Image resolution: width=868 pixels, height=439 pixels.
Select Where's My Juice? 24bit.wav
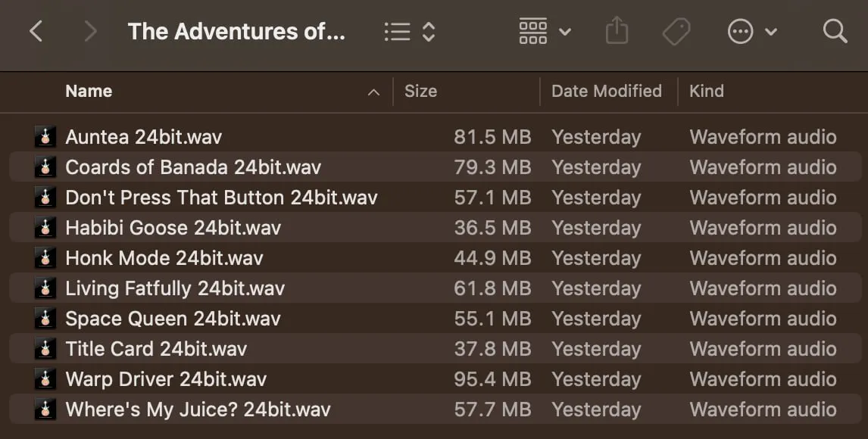[x=435, y=409]
